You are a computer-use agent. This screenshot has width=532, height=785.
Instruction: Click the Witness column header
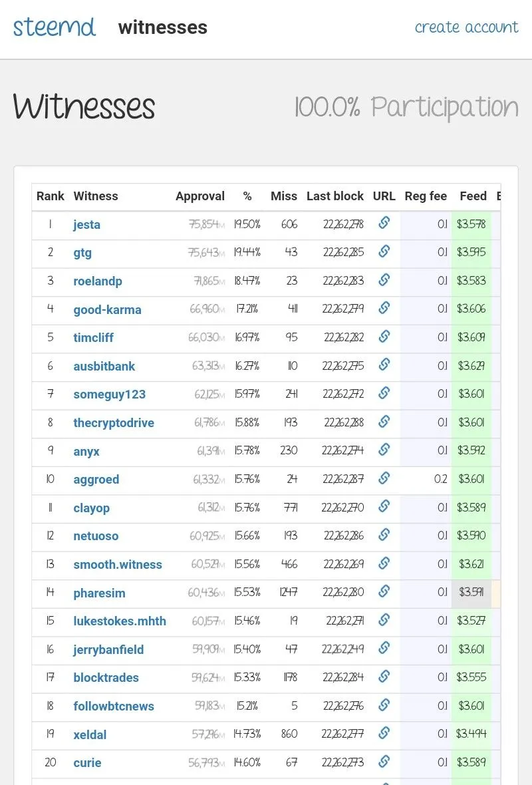click(x=96, y=196)
